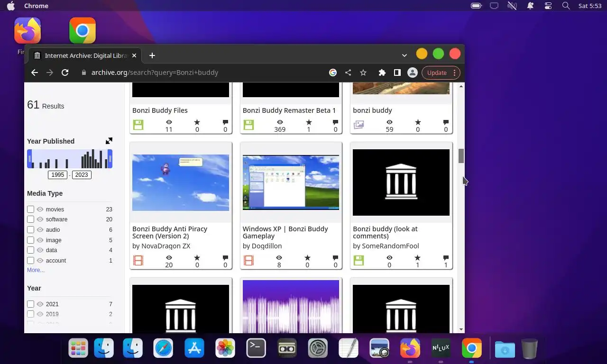Open Launchpad from the dock
This screenshot has width=607, height=364.
78,349
